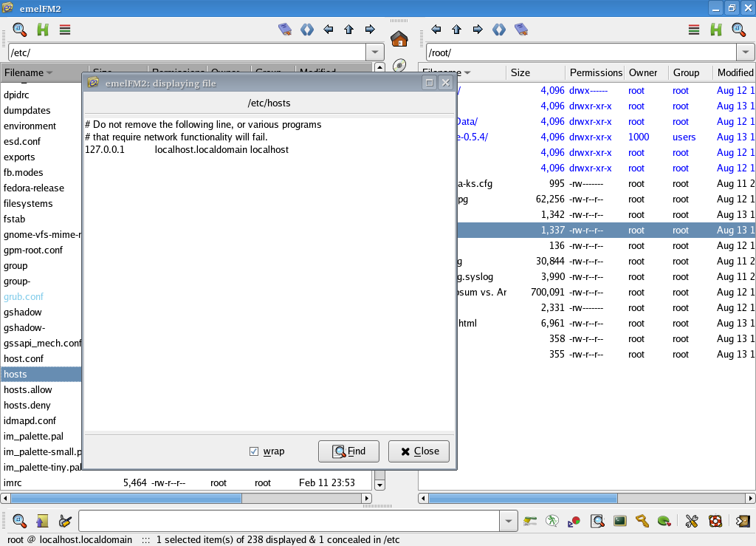Toggle hidden files with the right pane H icon
Screen dimensions: 756x546
pyautogui.click(x=716, y=30)
